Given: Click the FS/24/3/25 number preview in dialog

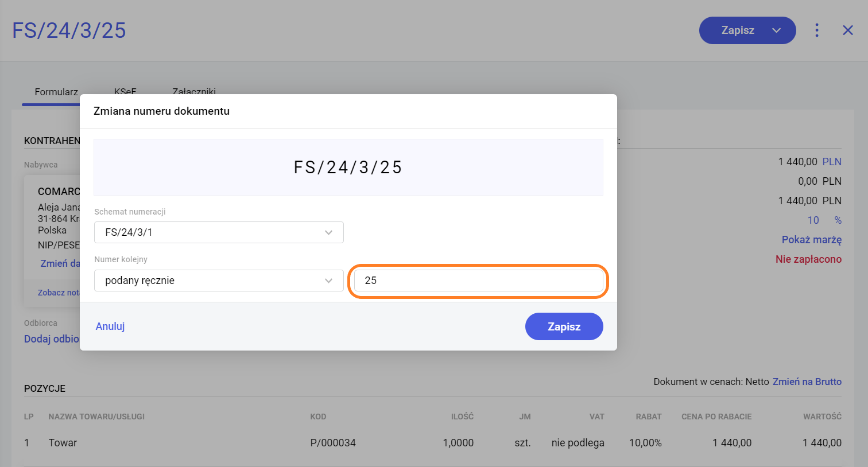Looking at the screenshot, I should tap(348, 168).
